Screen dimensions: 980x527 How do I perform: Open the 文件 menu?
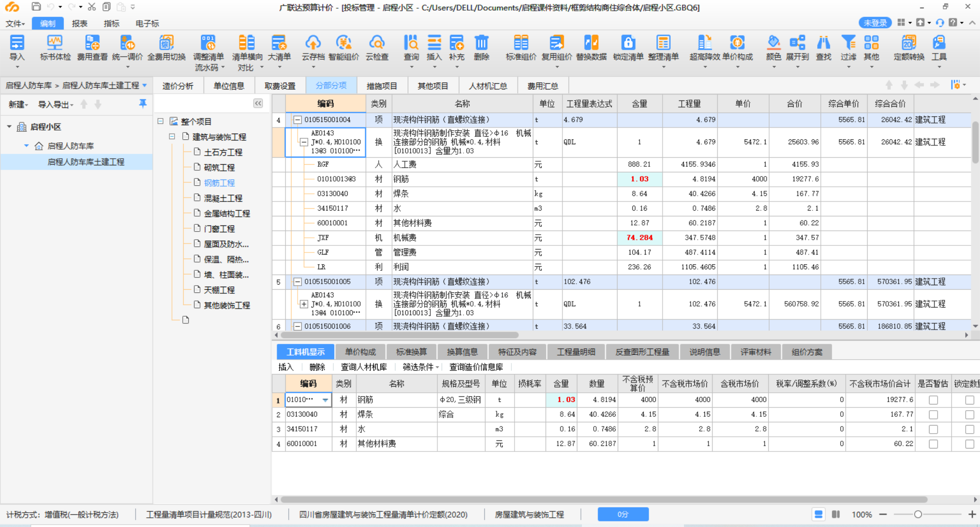point(15,23)
